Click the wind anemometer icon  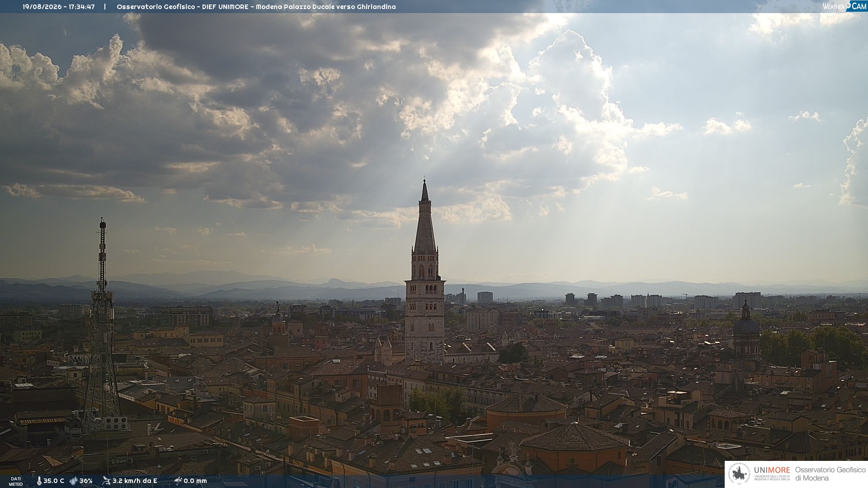(106, 481)
